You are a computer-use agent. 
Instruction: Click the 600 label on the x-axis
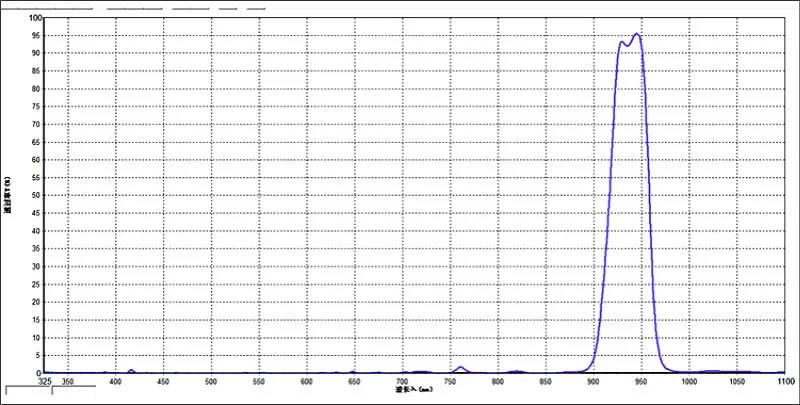coord(306,381)
